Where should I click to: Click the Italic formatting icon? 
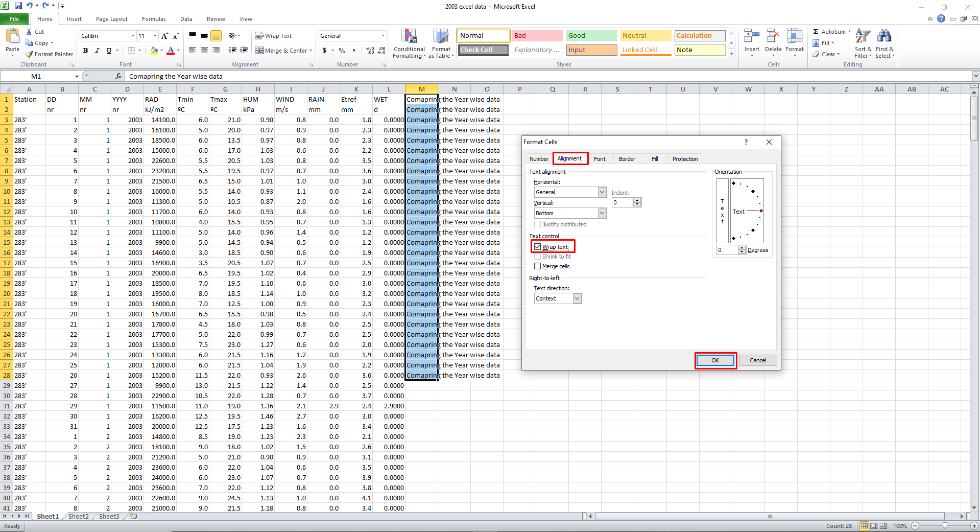coord(97,51)
